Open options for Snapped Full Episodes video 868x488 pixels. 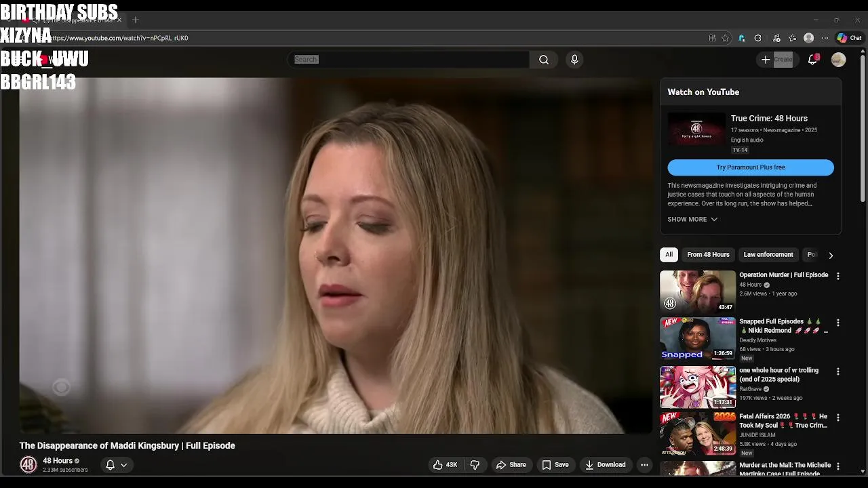coord(838,323)
